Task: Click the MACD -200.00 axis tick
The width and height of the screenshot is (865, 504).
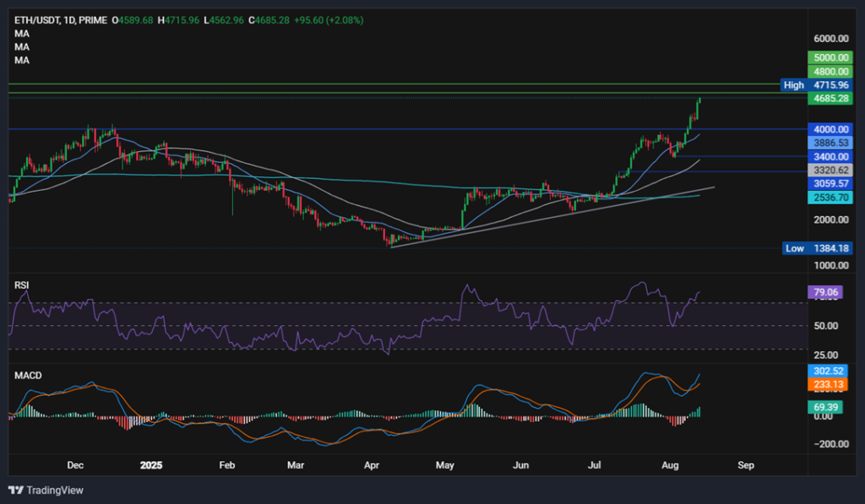Action: [x=831, y=444]
